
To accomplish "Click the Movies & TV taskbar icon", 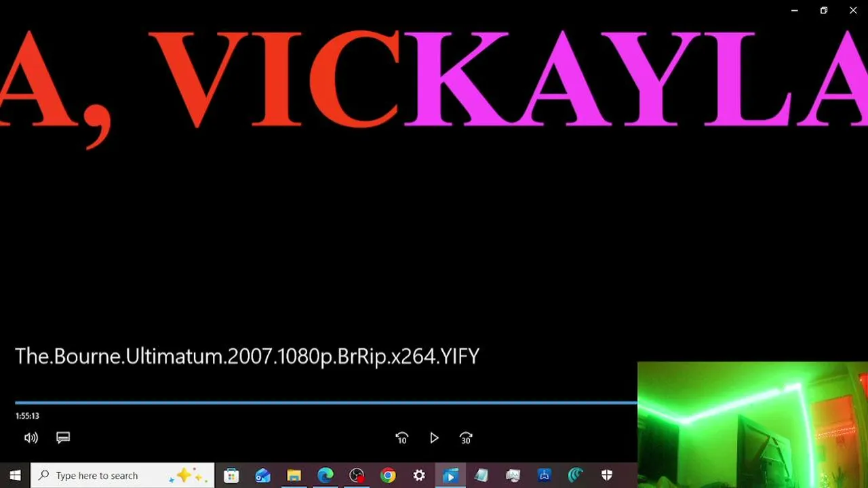I will point(450,476).
